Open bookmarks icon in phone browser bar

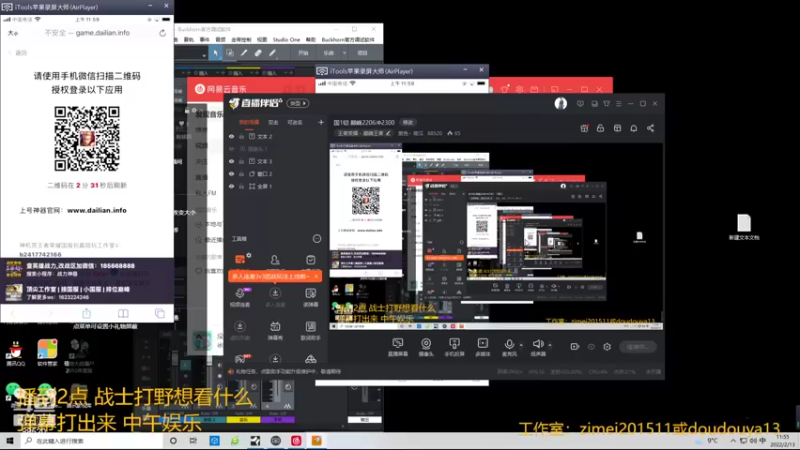click(x=123, y=313)
